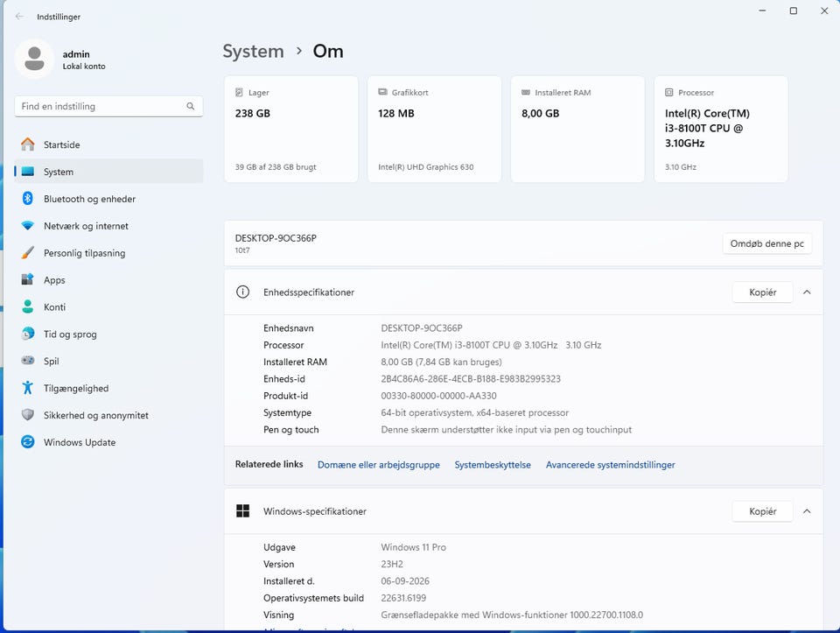
Task: Open Tid og sprog settings
Action: coord(108,334)
